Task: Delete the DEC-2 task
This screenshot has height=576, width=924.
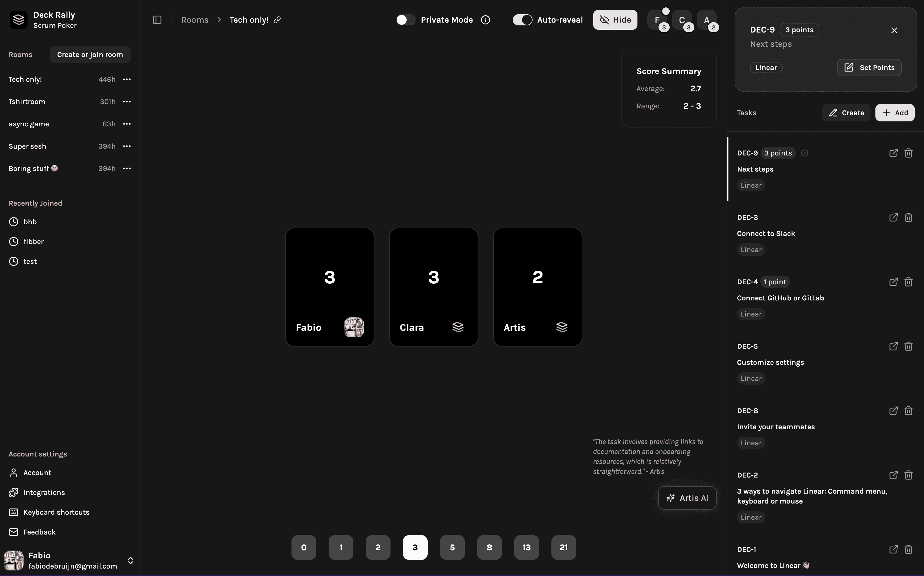Action: click(x=909, y=475)
